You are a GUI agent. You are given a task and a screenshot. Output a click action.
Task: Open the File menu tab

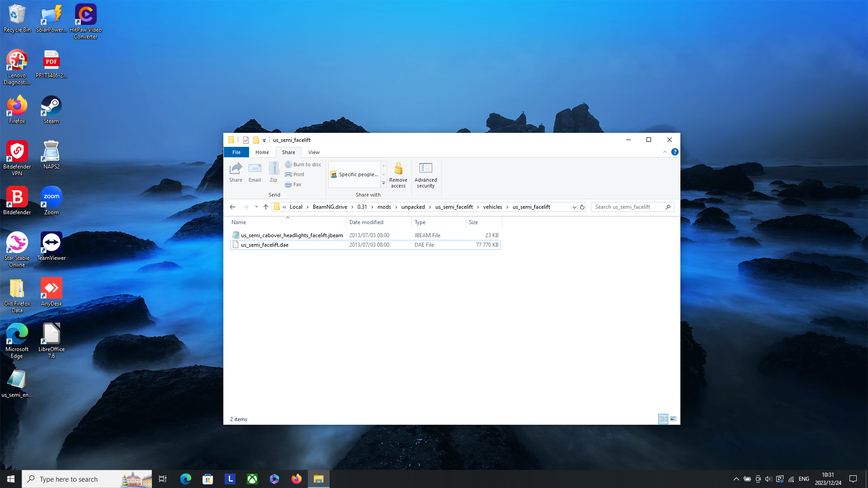click(236, 152)
